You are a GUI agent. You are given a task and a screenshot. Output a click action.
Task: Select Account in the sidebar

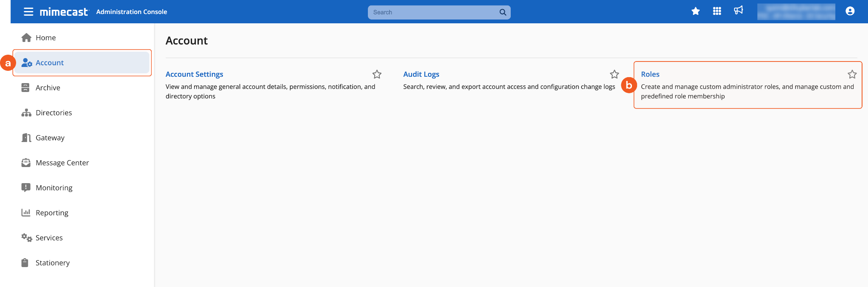tap(50, 63)
